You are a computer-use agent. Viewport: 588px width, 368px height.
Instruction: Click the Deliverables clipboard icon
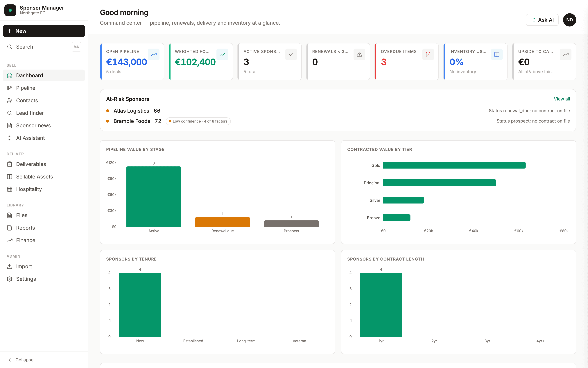pos(10,164)
